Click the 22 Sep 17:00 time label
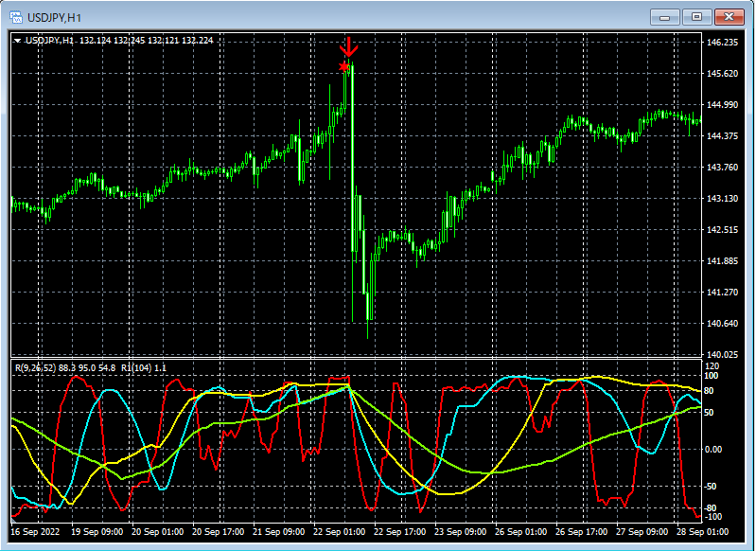 click(399, 532)
